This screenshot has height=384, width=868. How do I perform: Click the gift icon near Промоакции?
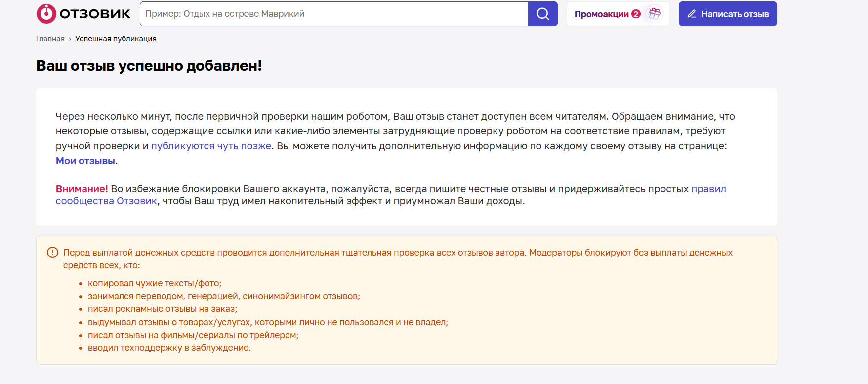655,14
